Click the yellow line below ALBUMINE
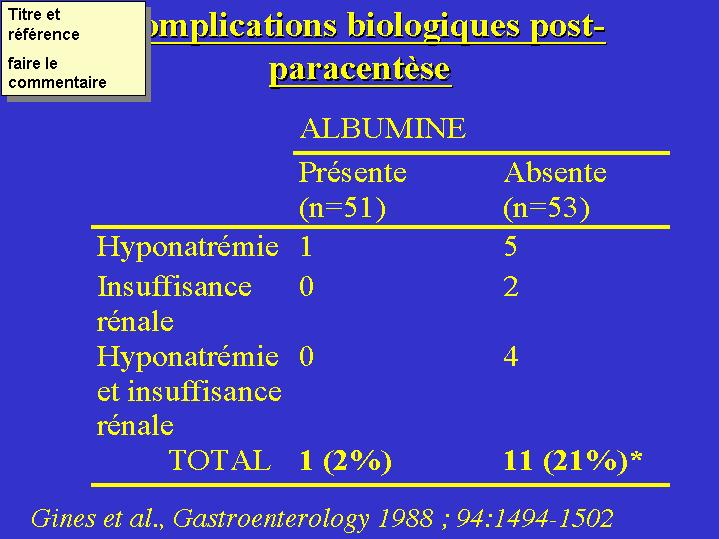Image resolution: width=719 pixels, height=539 pixels. [482, 153]
